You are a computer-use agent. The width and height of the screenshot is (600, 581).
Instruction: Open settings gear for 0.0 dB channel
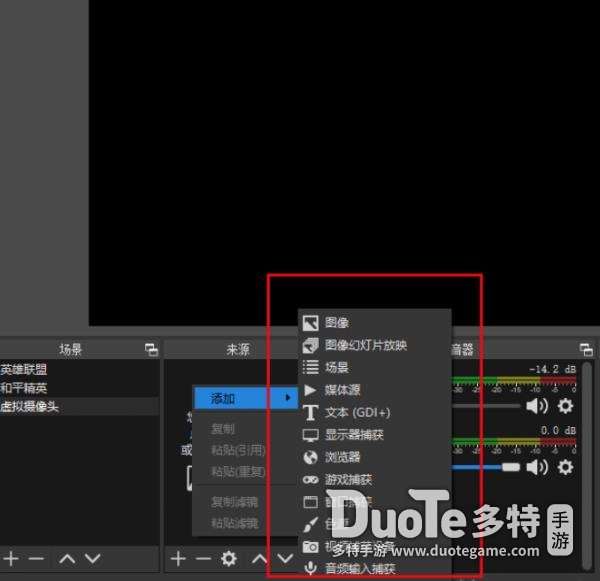[566, 467]
